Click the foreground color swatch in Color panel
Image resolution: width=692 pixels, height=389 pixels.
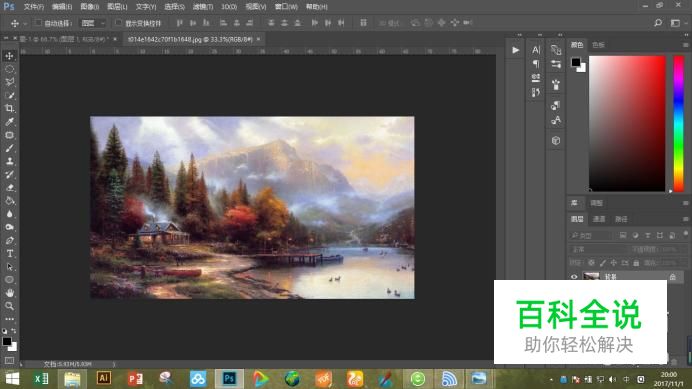[x=575, y=62]
